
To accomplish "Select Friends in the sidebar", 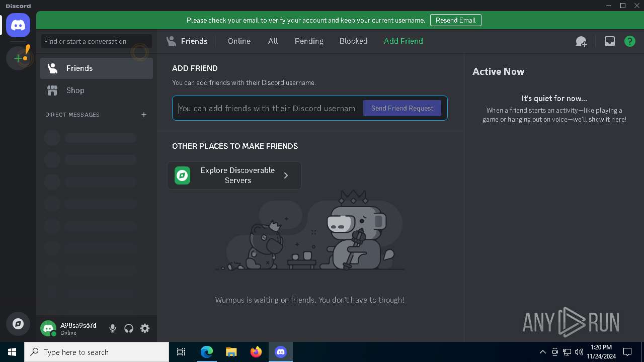I will pyautogui.click(x=97, y=68).
